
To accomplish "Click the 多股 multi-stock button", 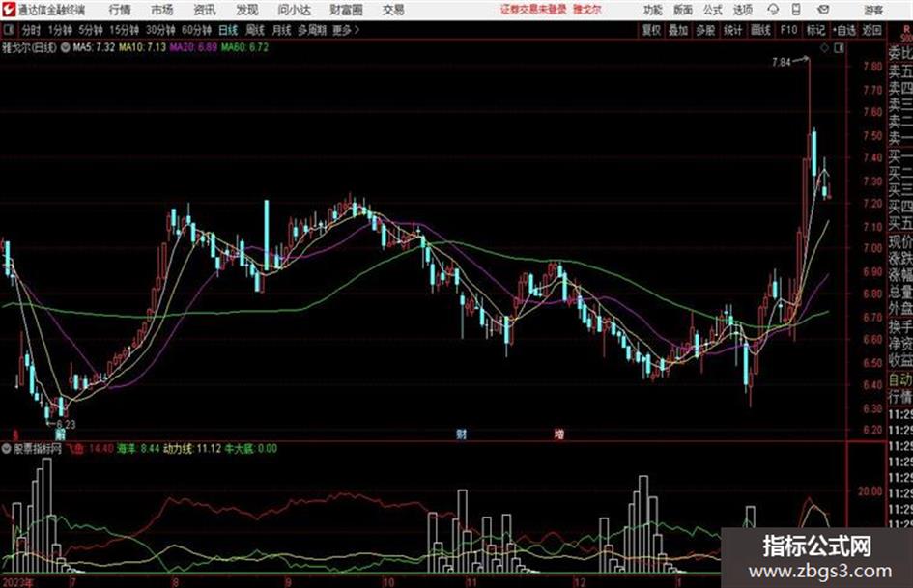I will 705,30.
